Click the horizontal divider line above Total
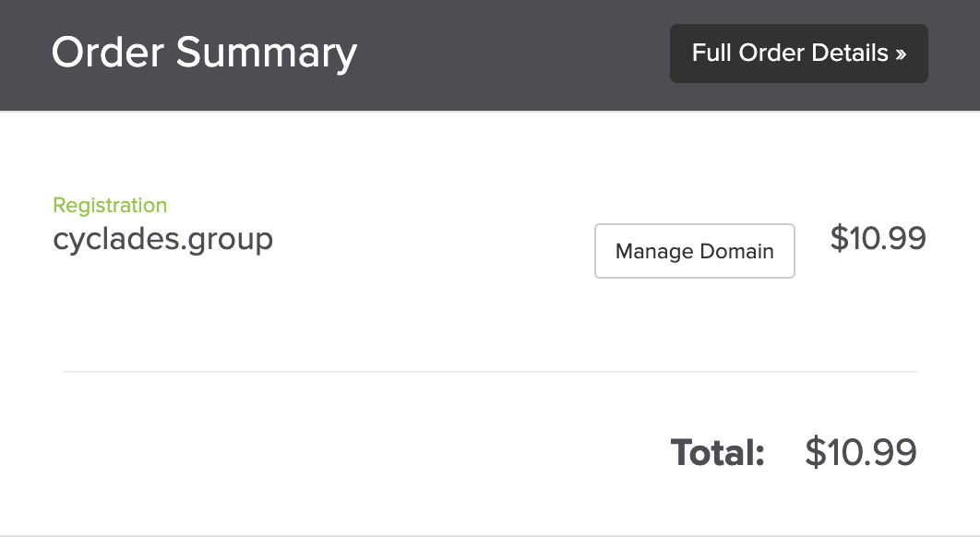The height and width of the screenshot is (537, 980). [489, 372]
